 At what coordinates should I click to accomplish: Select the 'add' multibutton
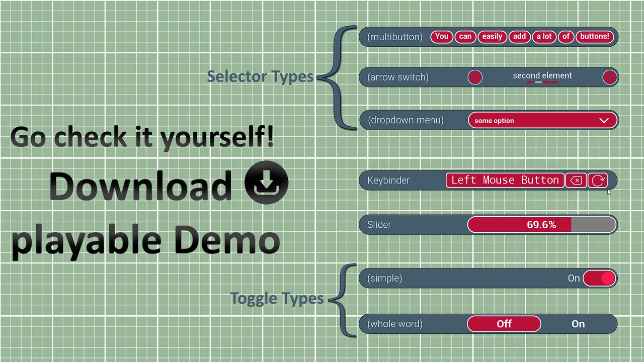pyautogui.click(x=519, y=36)
